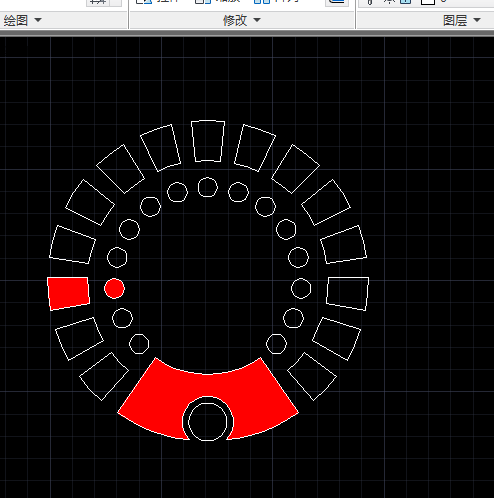Screen dimensions: 494x498
Task: Click the 修改 panel title label
Action: [x=235, y=21]
